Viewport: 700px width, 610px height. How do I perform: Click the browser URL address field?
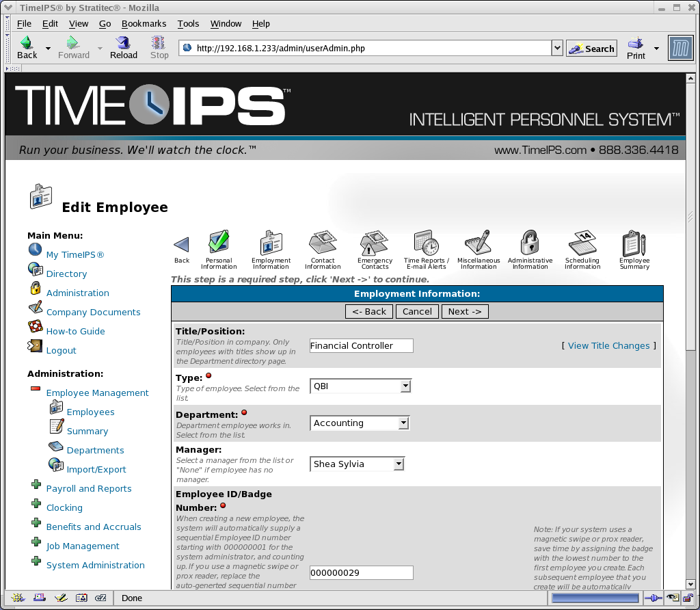coord(365,48)
